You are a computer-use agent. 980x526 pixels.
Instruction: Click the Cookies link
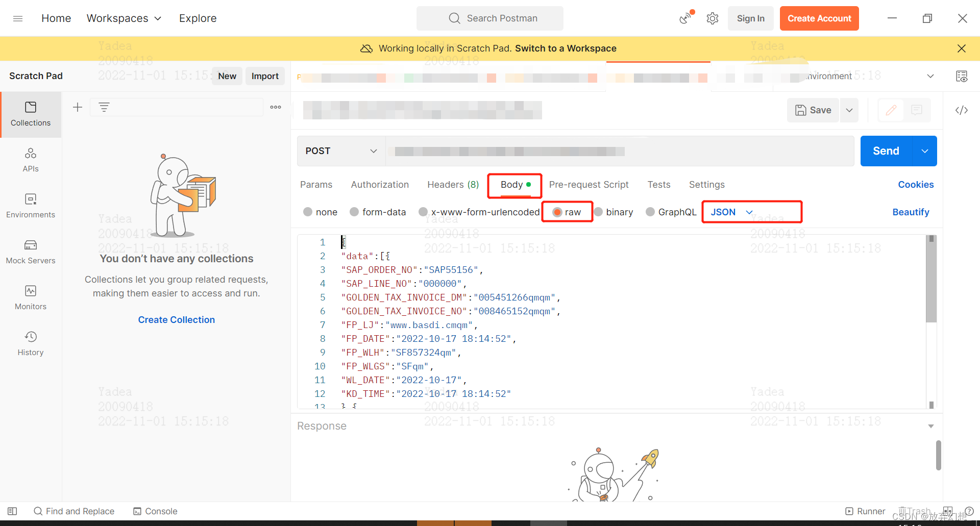(916, 185)
